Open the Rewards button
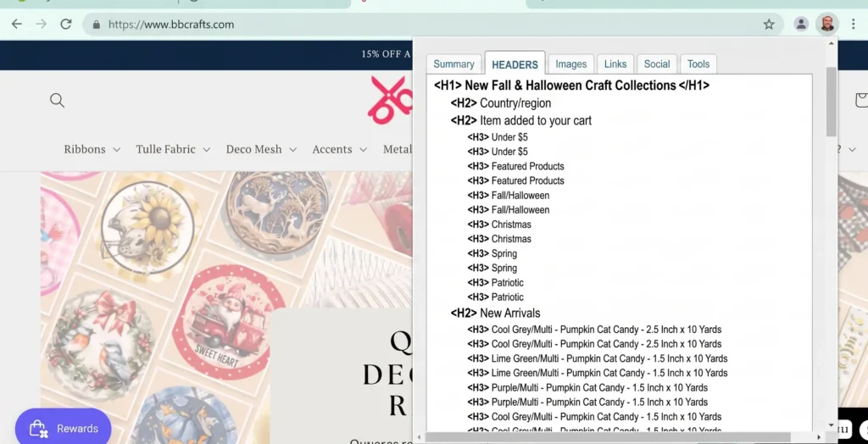This screenshot has height=444, width=868. [63, 429]
